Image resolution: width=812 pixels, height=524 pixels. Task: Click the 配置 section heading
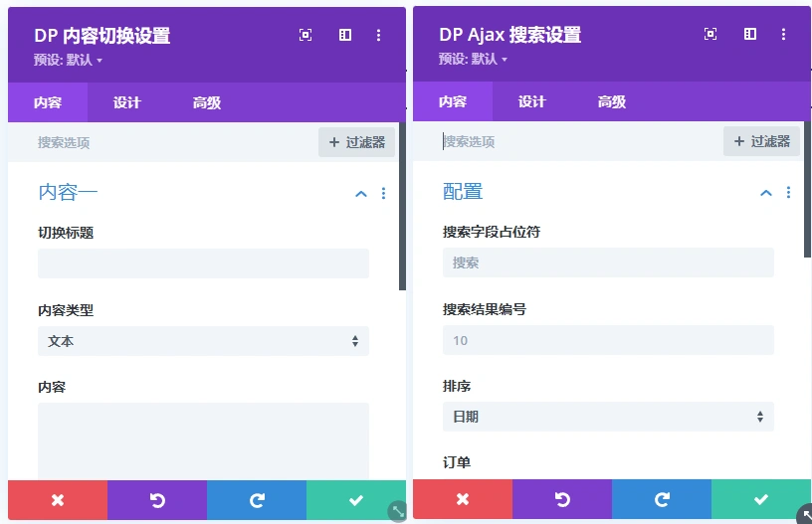[x=463, y=191]
